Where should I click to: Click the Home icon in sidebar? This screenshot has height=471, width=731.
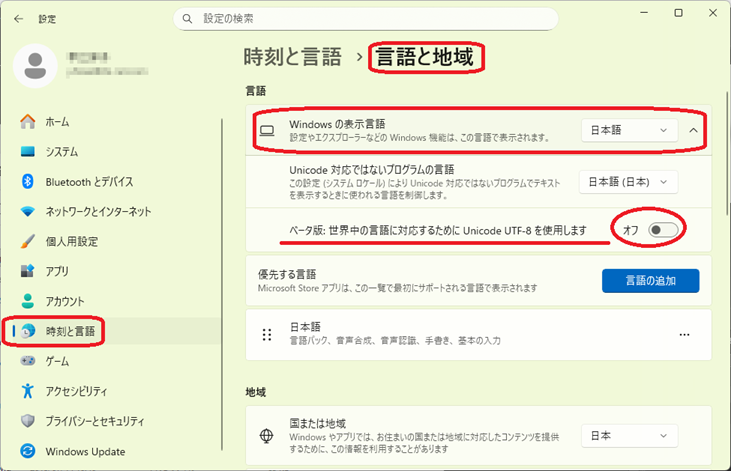[27, 121]
